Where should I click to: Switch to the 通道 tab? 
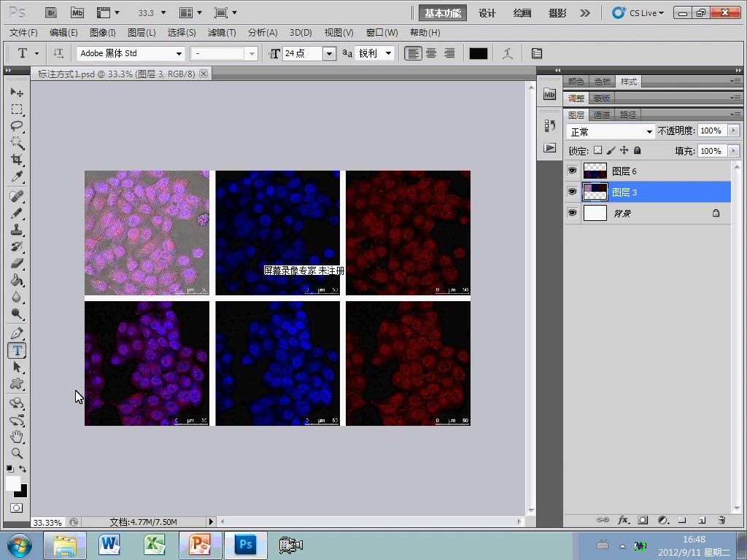point(601,114)
